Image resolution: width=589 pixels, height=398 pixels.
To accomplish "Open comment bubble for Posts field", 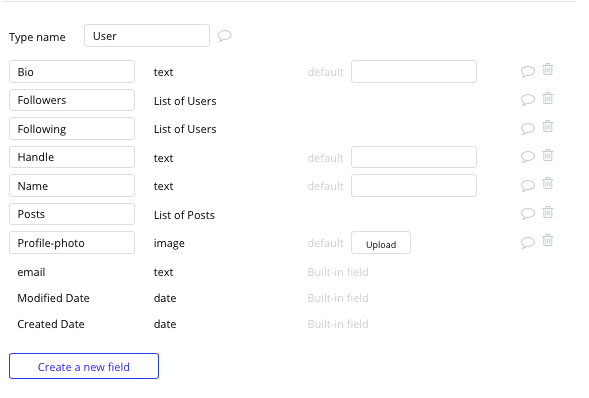I will pyautogui.click(x=527, y=214).
